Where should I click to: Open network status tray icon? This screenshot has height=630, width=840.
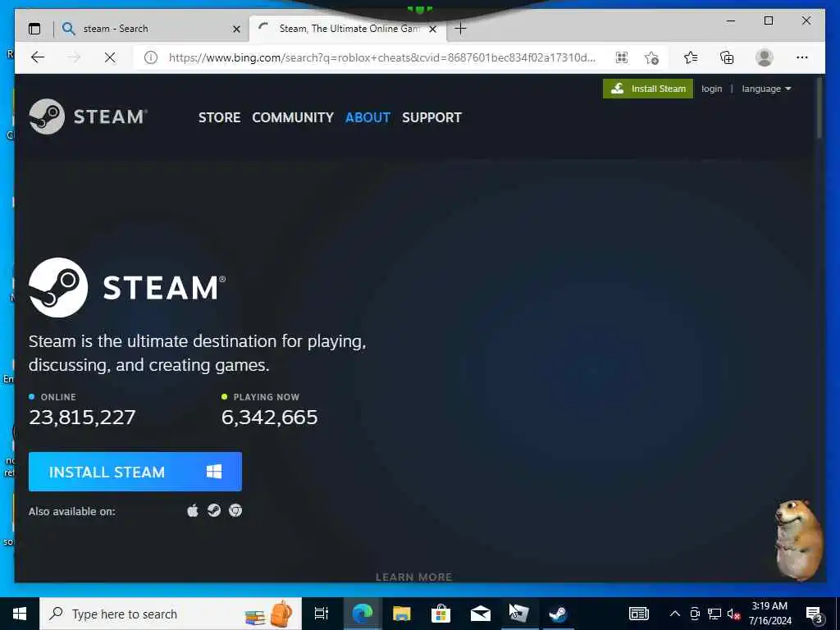point(714,614)
